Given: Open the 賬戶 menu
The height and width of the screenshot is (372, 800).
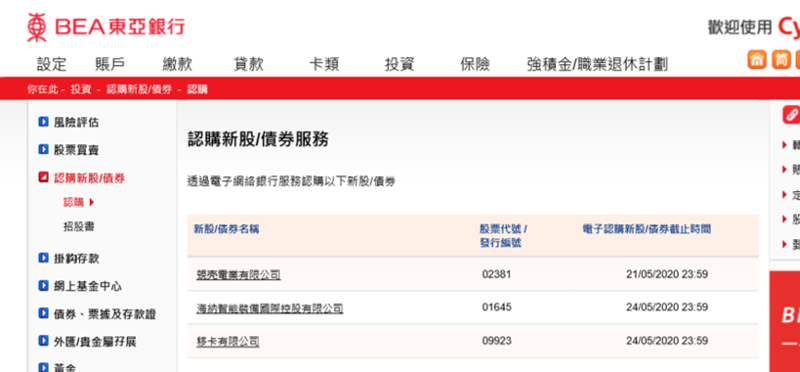Looking at the screenshot, I should coord(110,64).
